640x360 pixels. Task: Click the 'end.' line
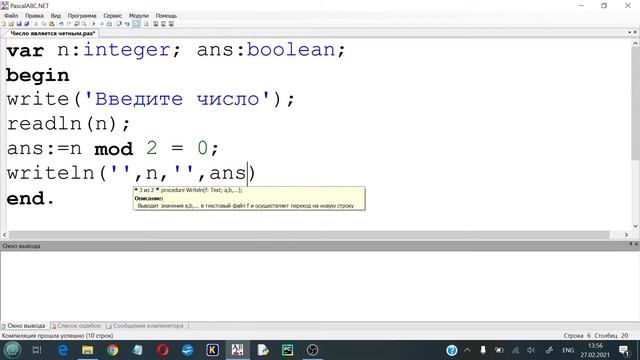30,198
